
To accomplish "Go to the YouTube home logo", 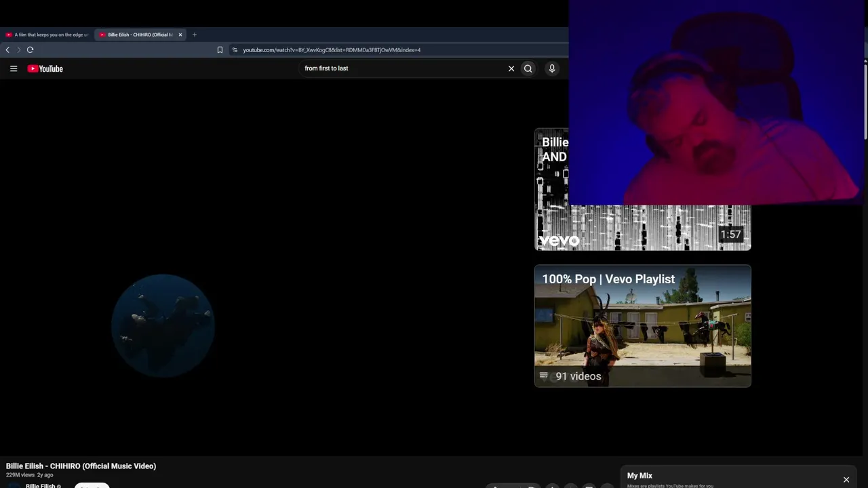I will [45, 68].
